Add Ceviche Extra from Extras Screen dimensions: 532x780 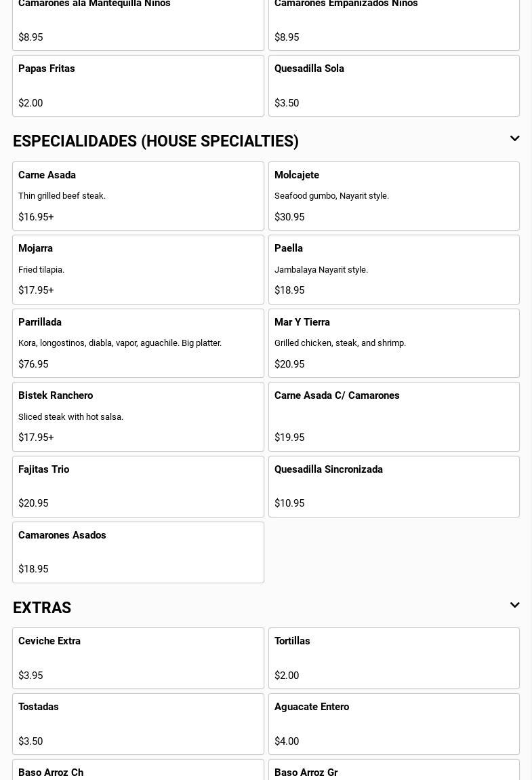(138, 658)
